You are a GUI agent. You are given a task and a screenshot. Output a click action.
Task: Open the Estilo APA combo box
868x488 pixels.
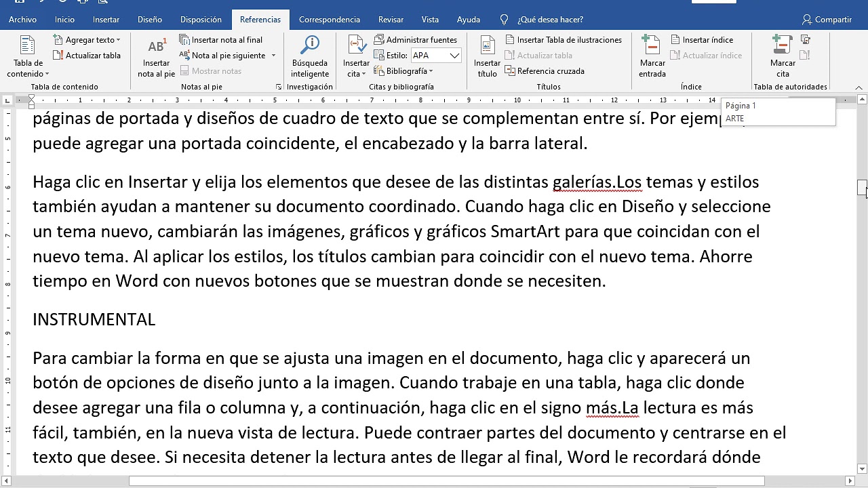click(x=436, y=56)
